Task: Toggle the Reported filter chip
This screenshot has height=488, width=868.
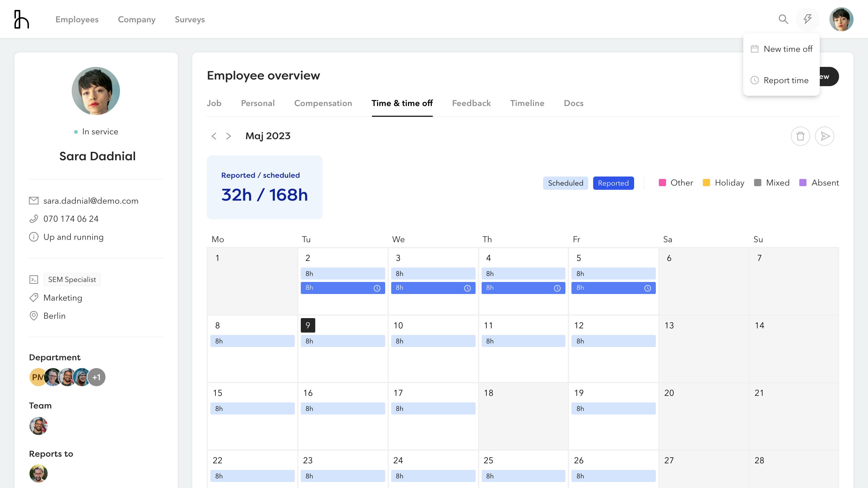Action: (x=613, y=183)
